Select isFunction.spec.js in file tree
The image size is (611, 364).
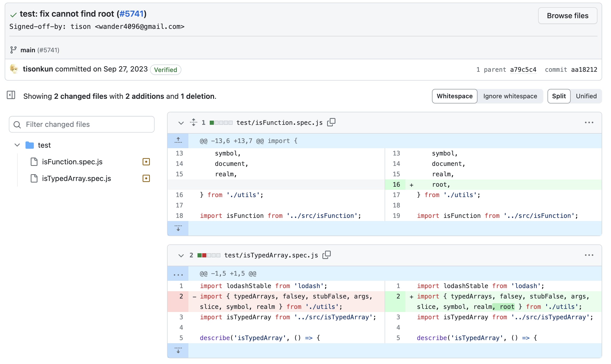(x=72, y=162)
